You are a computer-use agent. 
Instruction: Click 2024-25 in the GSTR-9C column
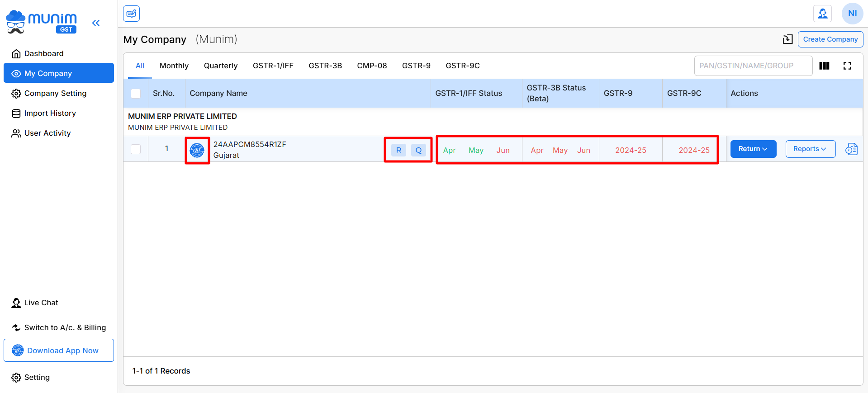coord(694,151)
